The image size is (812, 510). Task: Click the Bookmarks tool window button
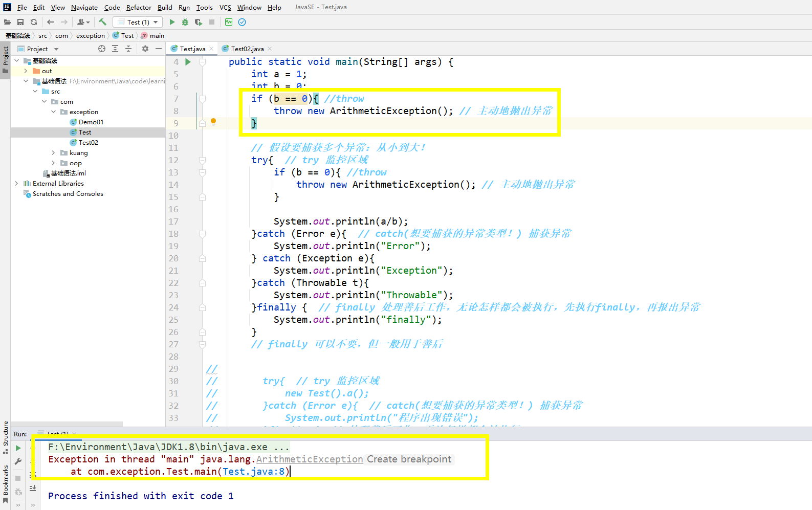(x=5, y=484)
